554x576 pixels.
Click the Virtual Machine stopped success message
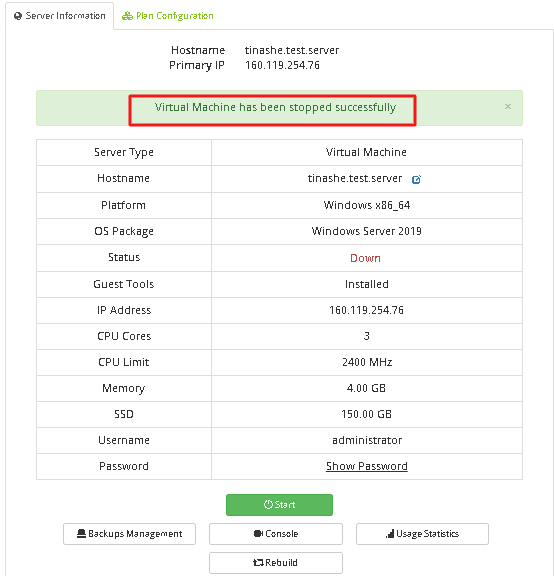point(275,107)
